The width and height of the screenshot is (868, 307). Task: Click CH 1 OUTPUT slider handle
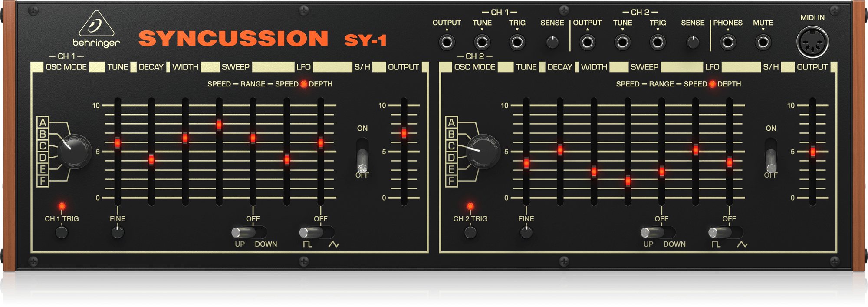404,133
